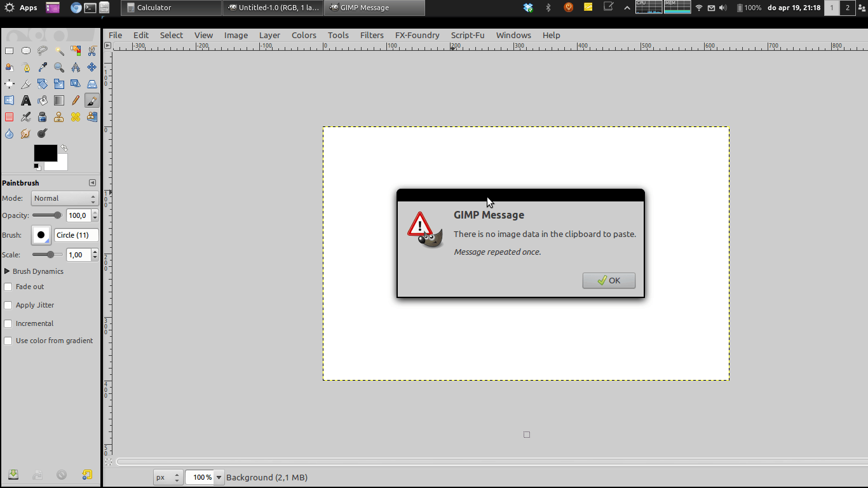Select the Flip tool
The image size is (868, 488).
pyautogui.click(x=10, y=100)
